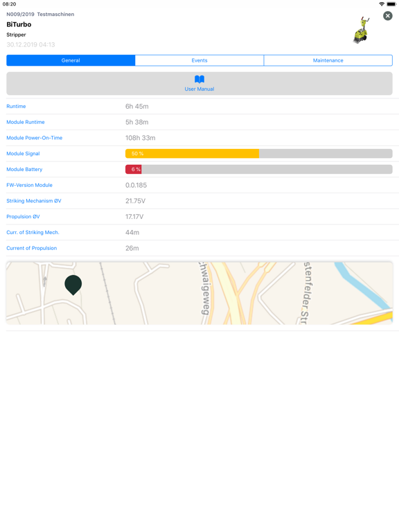Select the Runtime label
399x532 pixels.
tap(16, 106)
